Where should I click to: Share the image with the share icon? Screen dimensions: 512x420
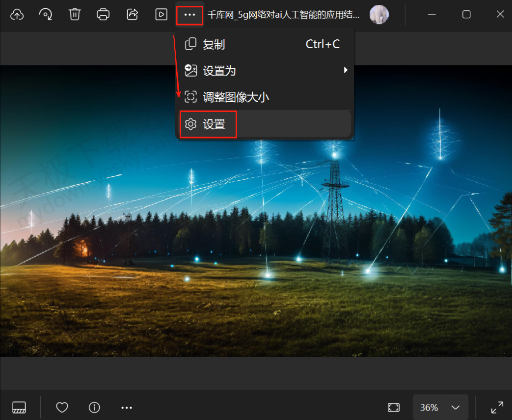[132, 15]
